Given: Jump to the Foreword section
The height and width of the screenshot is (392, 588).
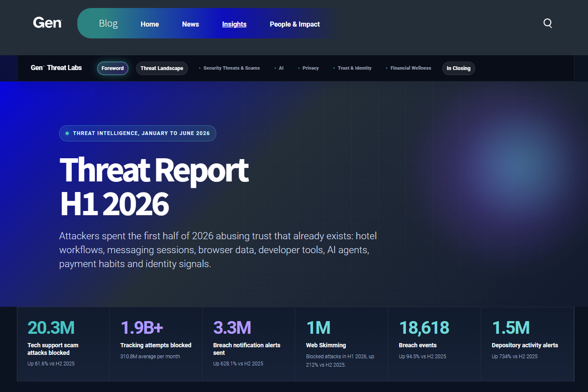Looking at the screenshot, I should pyautogui.click(x=113, y=68).
